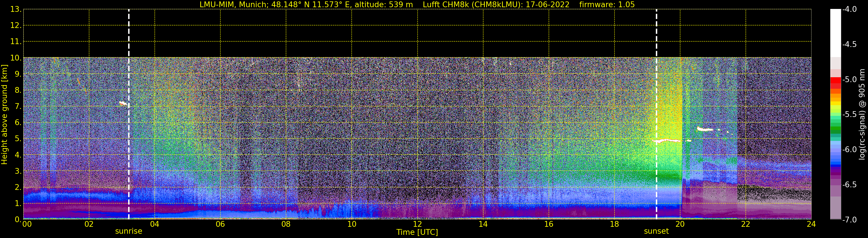Viewport: 868px width, 238px height.
Task: Click the colorbar tick label '-7.0'
Action: click(849, 220)
